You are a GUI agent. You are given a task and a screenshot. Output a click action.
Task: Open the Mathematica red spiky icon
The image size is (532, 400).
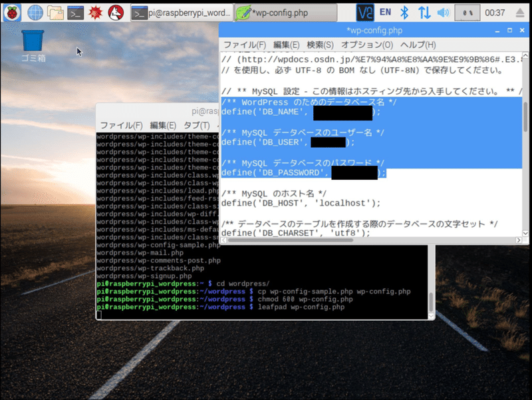tap(95, 13)
